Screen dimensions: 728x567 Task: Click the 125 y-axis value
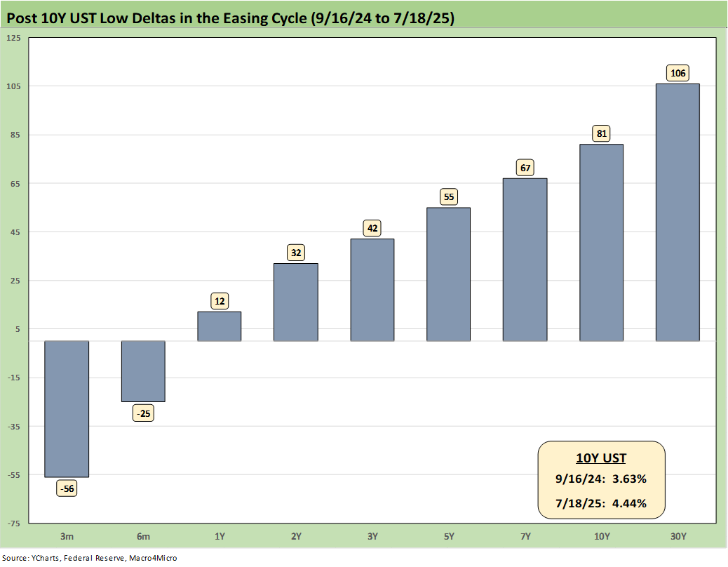tap(14, 38)
